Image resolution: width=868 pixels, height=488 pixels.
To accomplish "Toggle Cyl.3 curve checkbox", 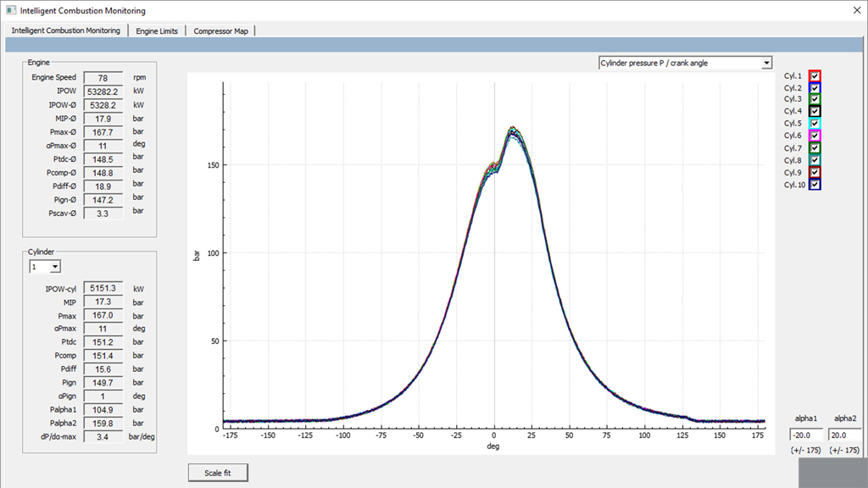I will 815,99.
